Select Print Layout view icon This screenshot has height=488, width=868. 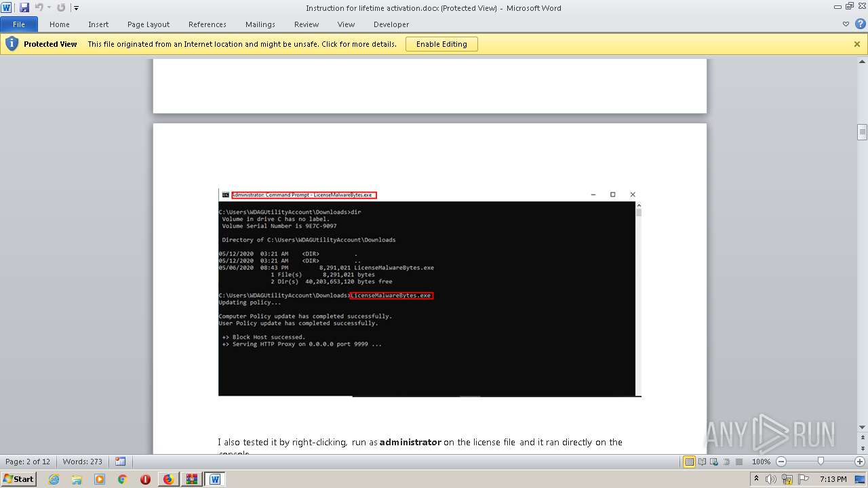[x=690, y=462]
